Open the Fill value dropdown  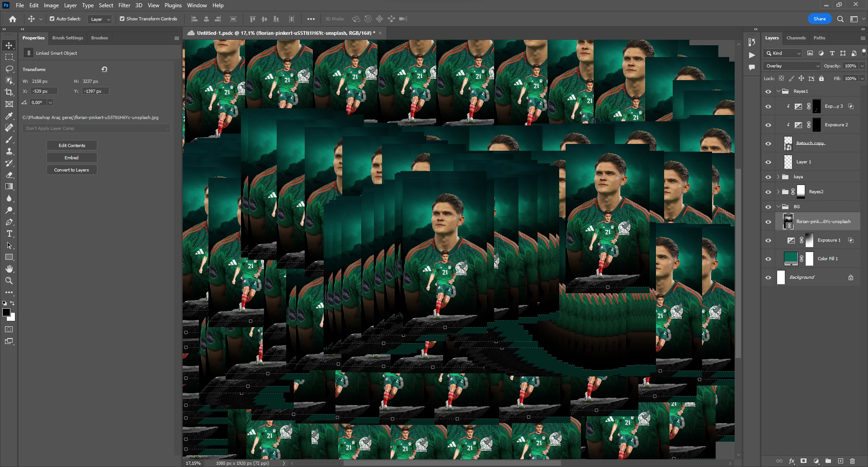862,79
